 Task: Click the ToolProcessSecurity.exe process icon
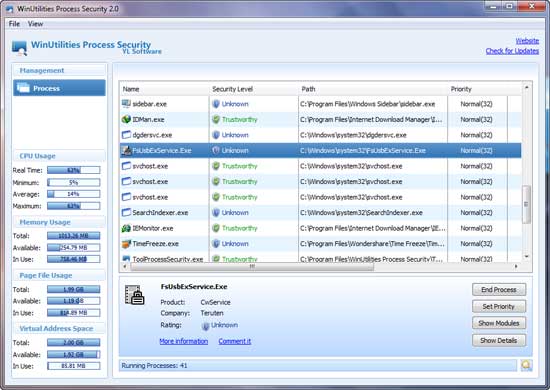pyautogui.click(x=126, y=259)
